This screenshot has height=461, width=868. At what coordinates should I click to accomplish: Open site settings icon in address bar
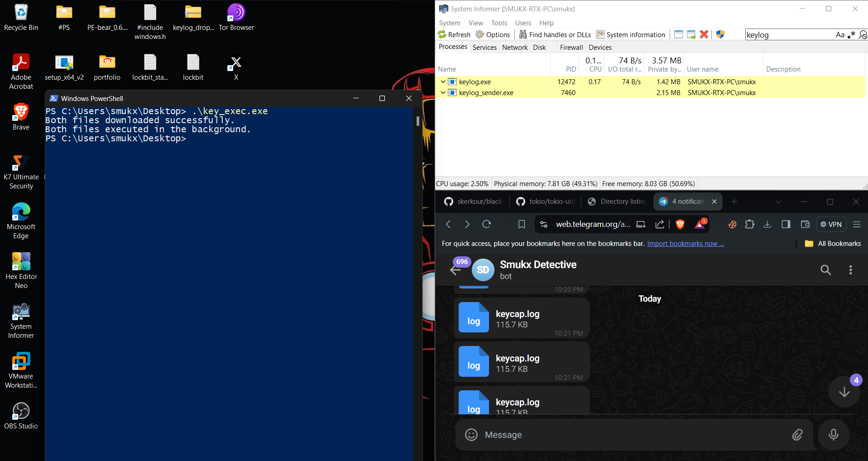(544, 224)
